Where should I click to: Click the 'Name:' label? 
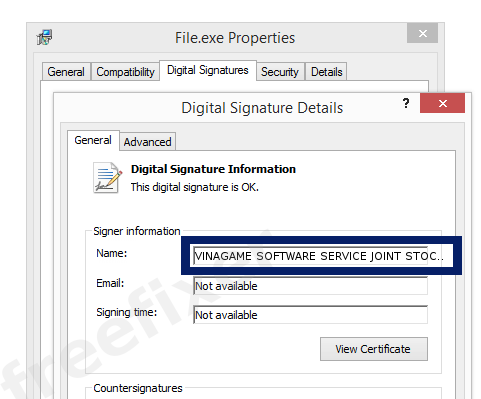click(112, 253)
